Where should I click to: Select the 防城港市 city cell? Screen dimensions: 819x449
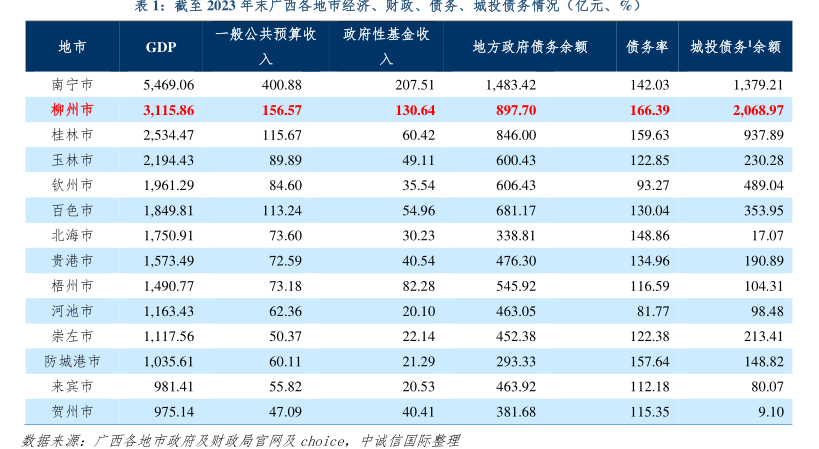click(71, 361)
